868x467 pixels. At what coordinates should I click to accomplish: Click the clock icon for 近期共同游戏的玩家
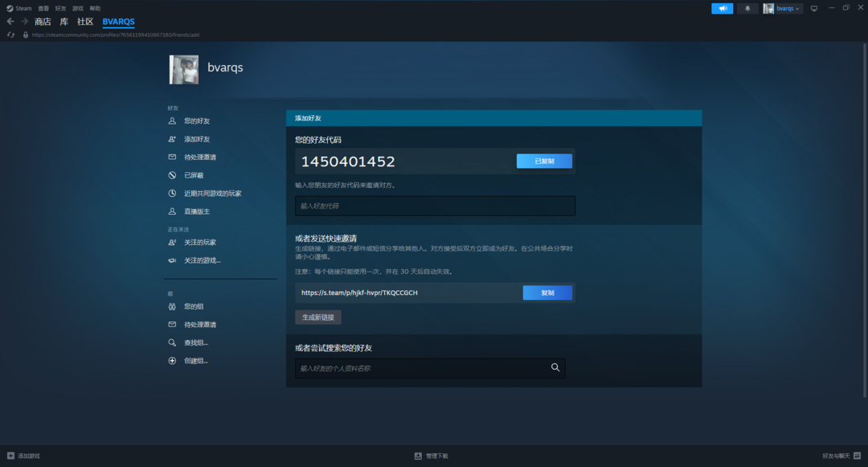172,193
